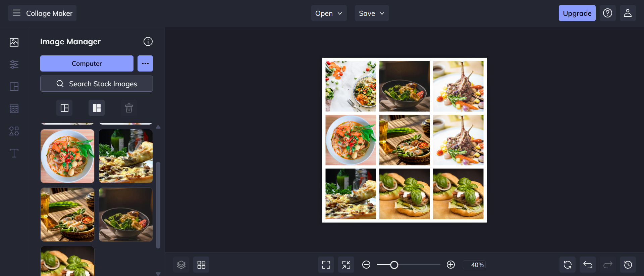
Task: Open the Customize sliders sidebar icon
Action: (14, 64)
